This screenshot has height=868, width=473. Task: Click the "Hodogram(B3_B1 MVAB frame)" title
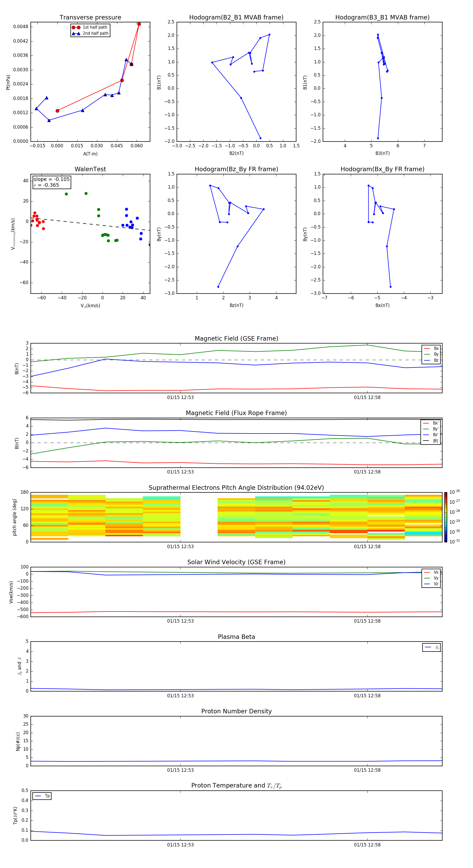(382, 18)
